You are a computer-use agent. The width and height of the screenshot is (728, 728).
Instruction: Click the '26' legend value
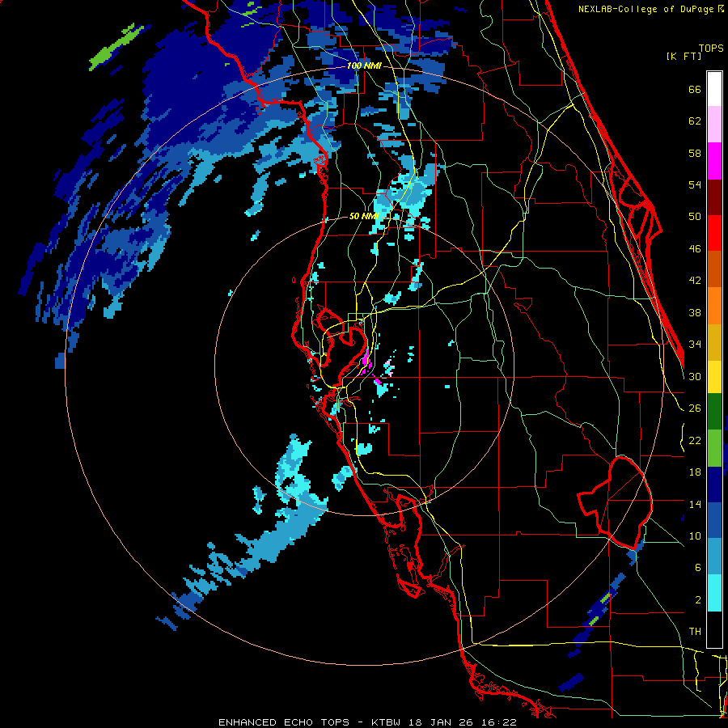695,408
